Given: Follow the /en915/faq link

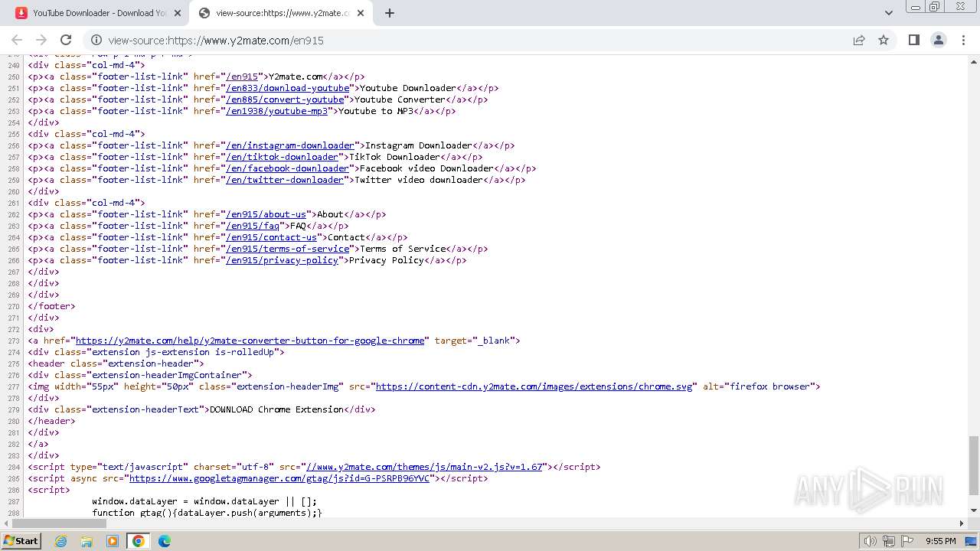Looking at the screenshot, I should tap(252, 226).
